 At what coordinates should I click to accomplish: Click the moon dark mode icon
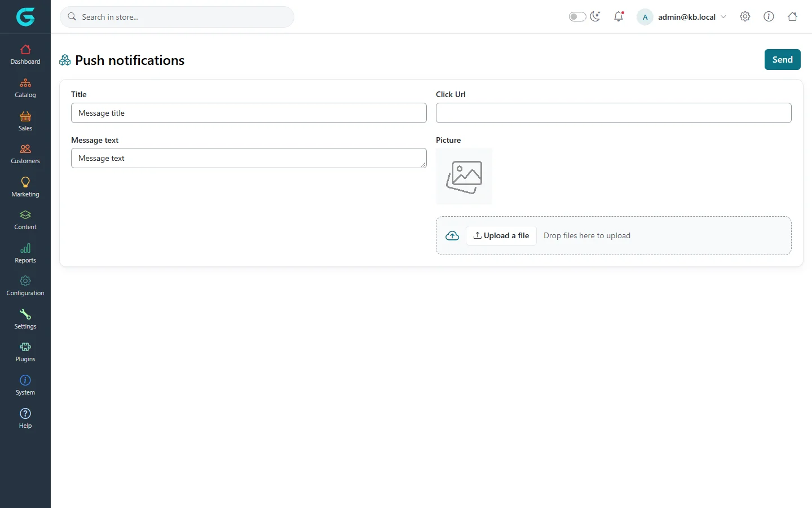tap(595, 16)
